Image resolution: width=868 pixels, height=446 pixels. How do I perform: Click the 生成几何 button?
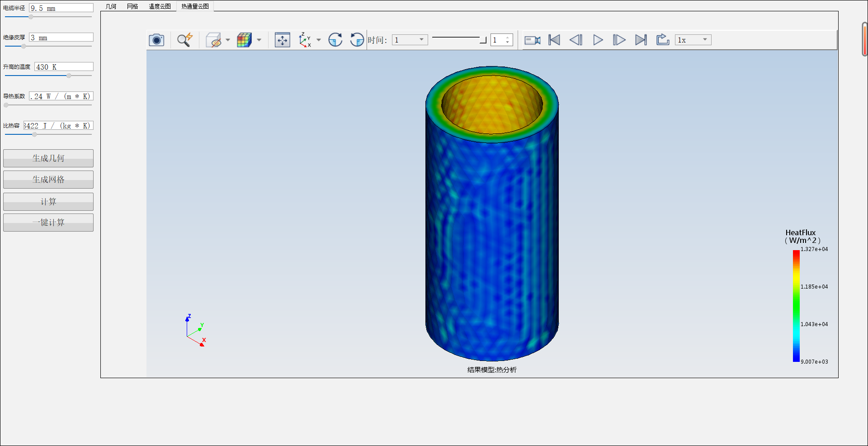(48, 158)
